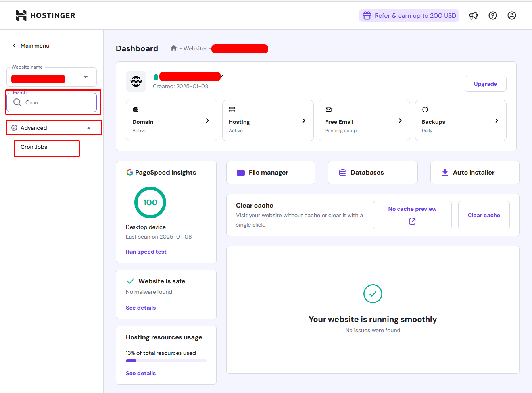
Task: Click Run speed test link
Action: (x=146, y=252)
